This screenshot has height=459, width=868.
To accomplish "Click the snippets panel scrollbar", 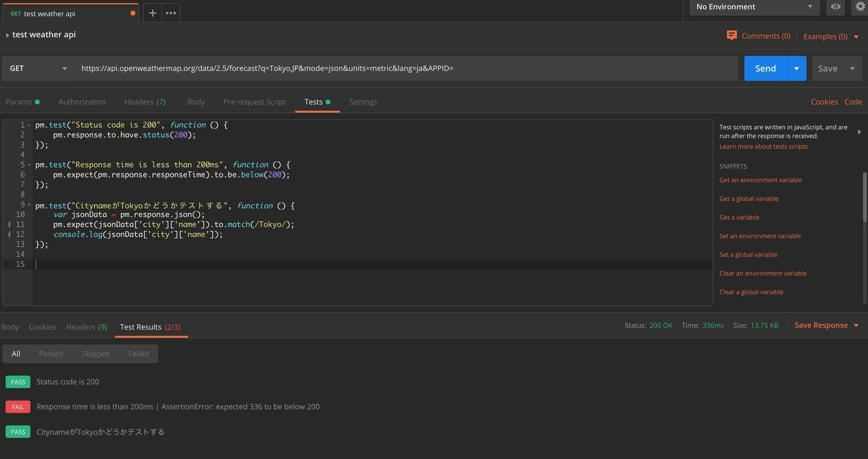I will pos(865,197).
